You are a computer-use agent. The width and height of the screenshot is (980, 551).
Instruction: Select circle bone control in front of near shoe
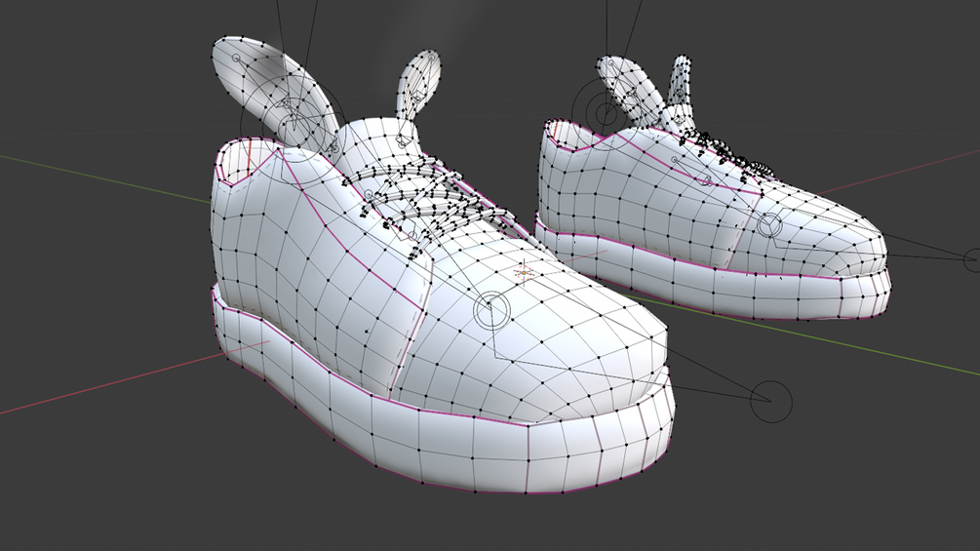[x=770, y=401]
